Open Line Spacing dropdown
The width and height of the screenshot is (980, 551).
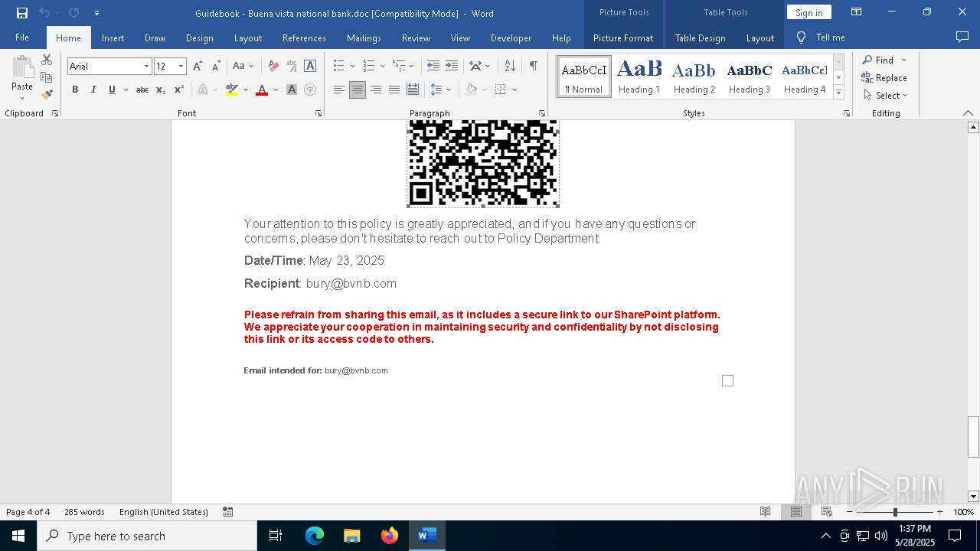441,90
